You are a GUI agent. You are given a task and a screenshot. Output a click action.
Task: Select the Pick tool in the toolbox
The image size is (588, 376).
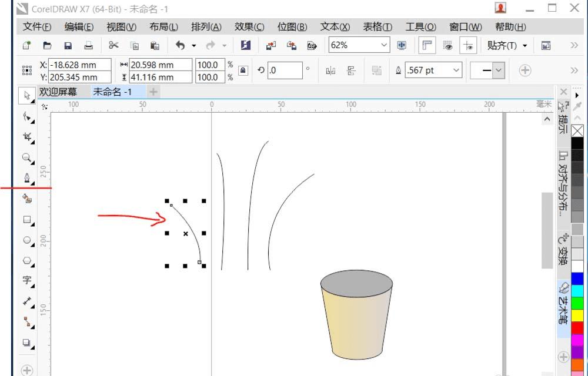[x=27, y=96]
